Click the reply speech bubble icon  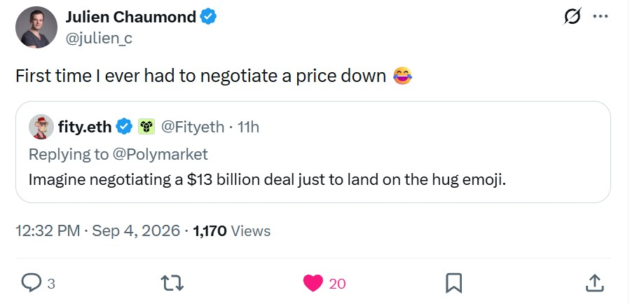tap(31, 283)
